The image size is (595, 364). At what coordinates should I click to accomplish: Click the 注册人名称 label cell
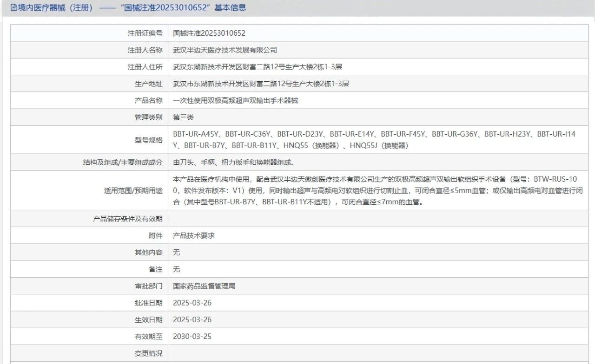click(89, 50)
